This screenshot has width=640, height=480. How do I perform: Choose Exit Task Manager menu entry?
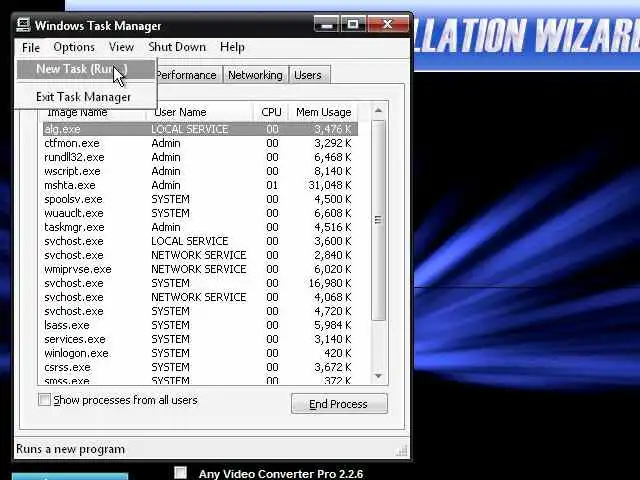point(86,97)
